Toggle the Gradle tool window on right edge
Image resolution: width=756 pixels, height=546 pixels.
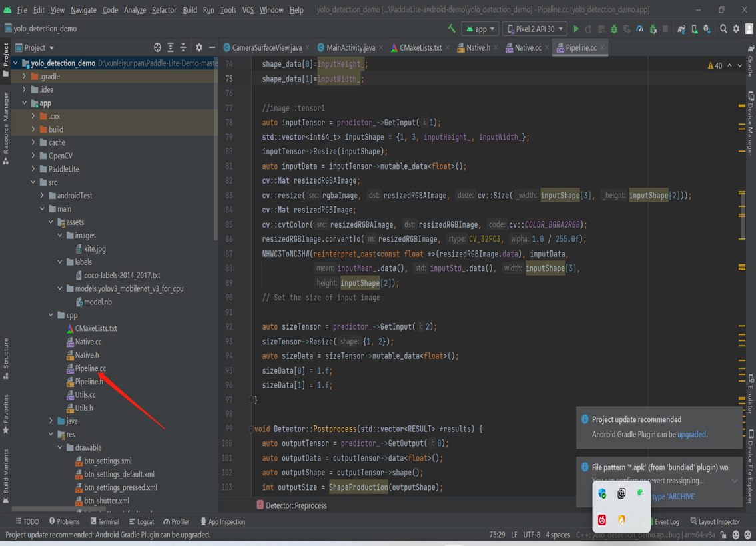pyautogui.click(x=751, y=62)
